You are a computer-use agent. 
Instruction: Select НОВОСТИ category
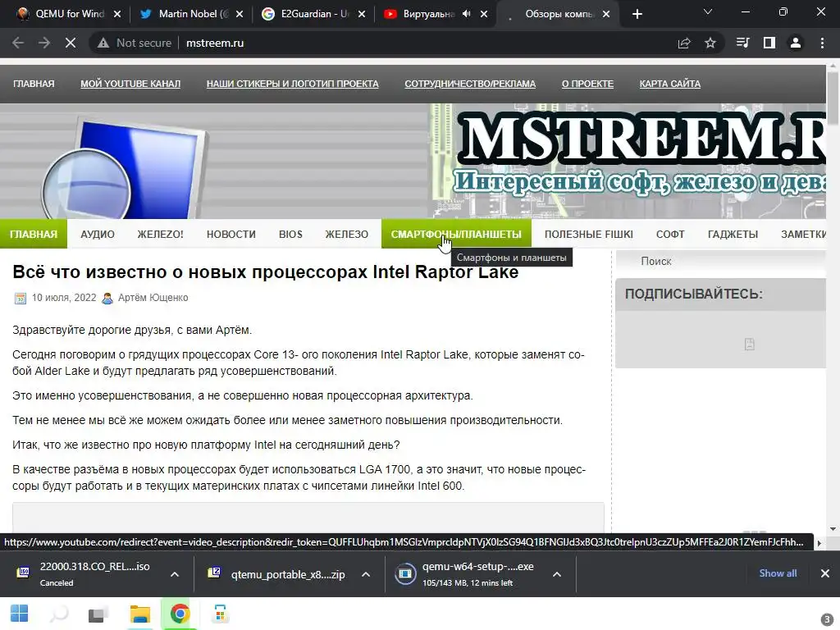click(231, 234)
